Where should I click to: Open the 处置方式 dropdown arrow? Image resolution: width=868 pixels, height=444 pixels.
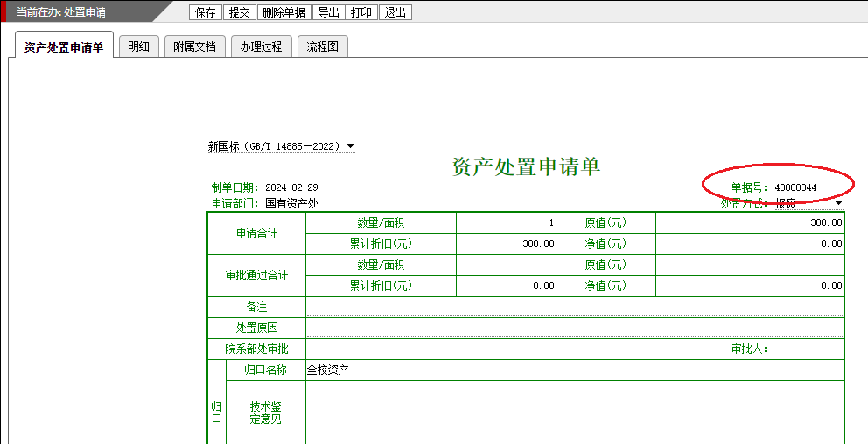(838, 203)
